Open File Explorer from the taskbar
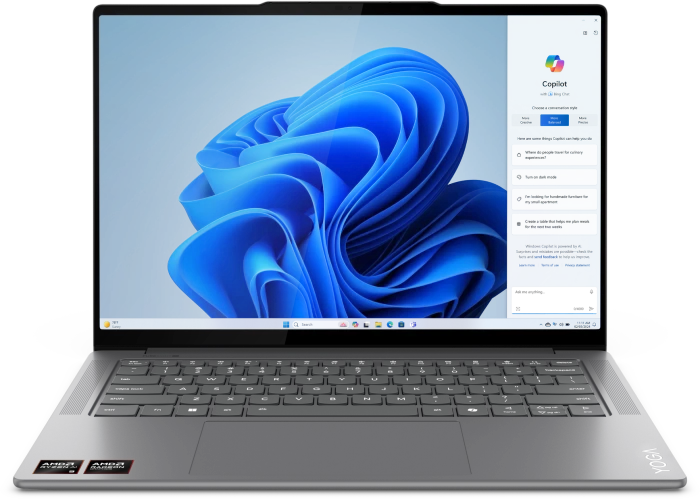Viewport: 700px width, 499px height. [x=378, y=324]
